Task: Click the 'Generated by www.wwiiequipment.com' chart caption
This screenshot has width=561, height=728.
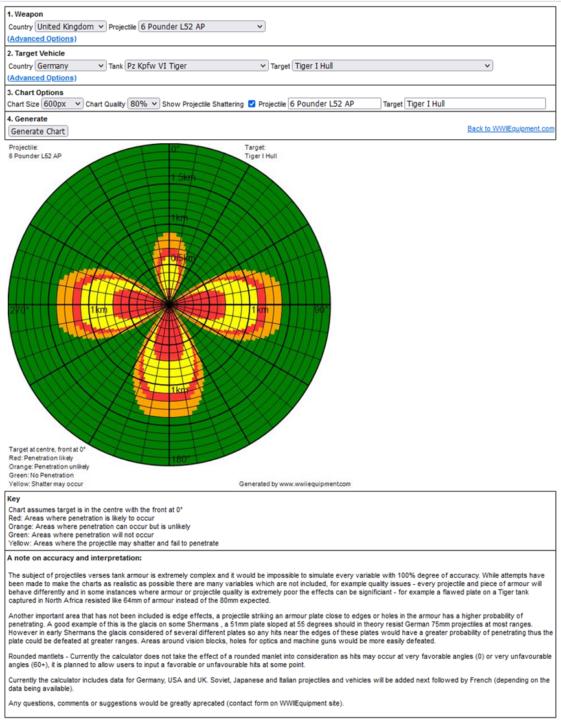Action: (x=295, y=484)
